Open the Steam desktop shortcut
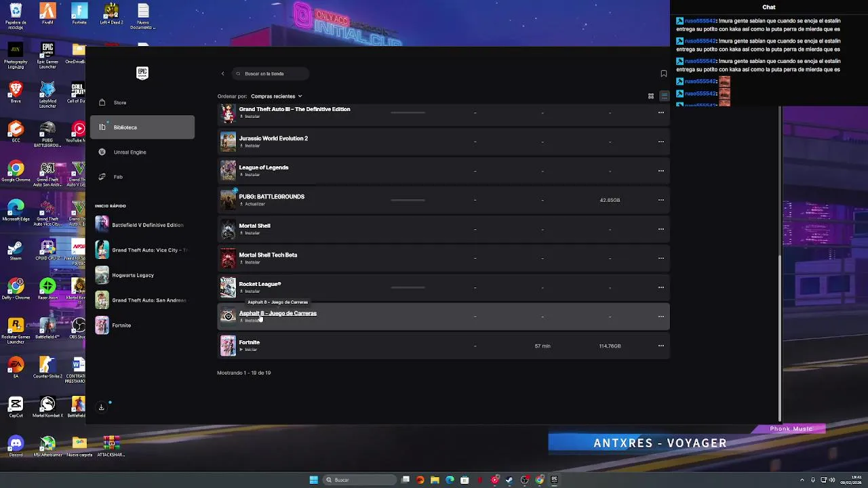 (x=16, y=250)
